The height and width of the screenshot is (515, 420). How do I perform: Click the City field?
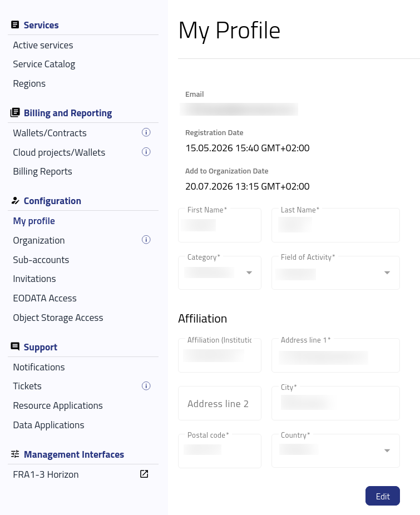pyautogui.click(x=335, y=403)
